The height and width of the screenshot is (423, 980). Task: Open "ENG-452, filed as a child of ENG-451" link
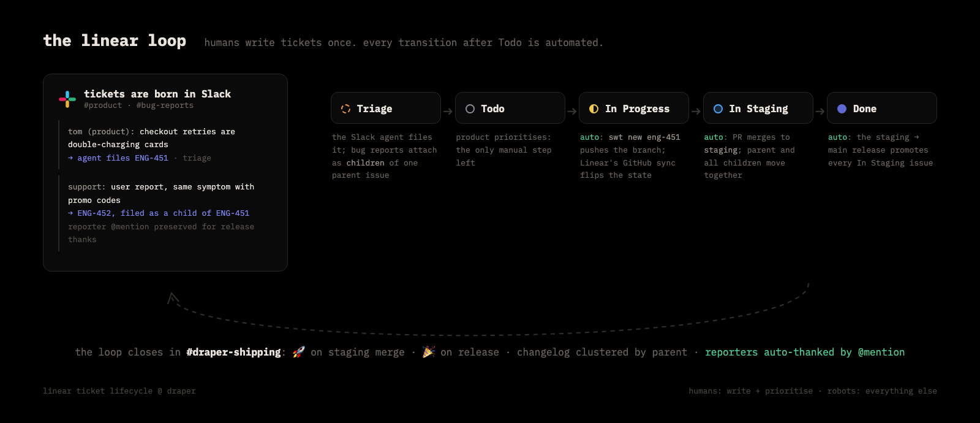[x=159, y=213]
